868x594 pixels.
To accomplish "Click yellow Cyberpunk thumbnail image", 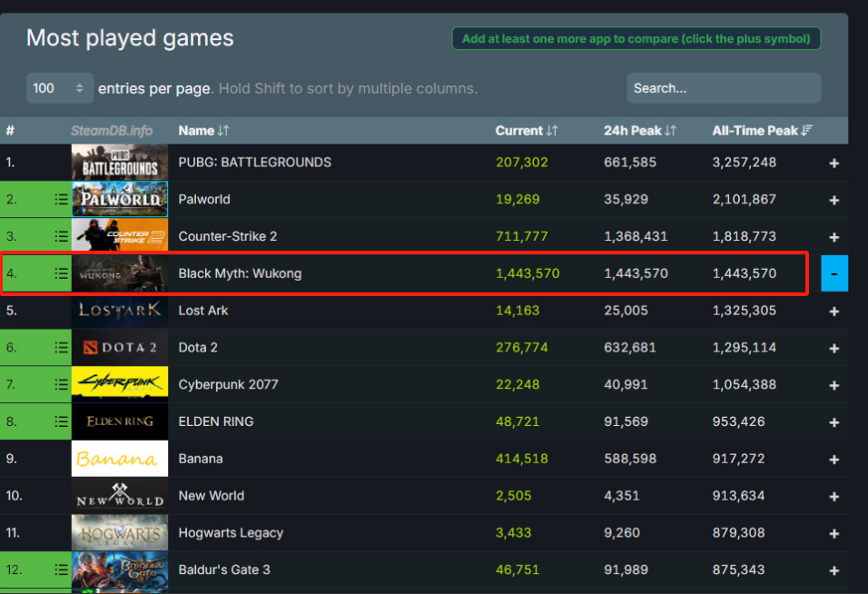I will pyautogui.click(x=120, y=385).
